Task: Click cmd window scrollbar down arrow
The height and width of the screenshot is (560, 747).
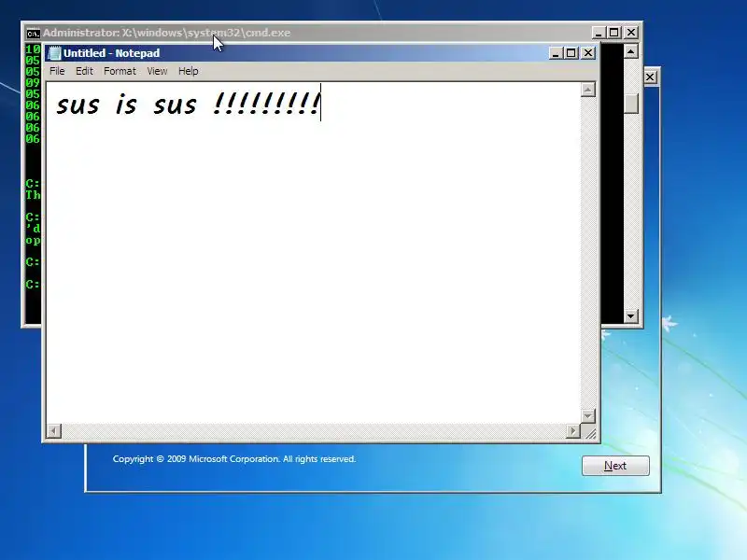Action: coord(631,315)
